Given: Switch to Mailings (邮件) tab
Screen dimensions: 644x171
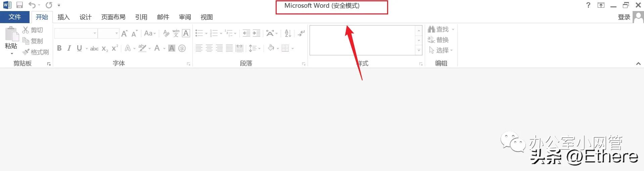Looking at the screenshot, I should point(163,17).
